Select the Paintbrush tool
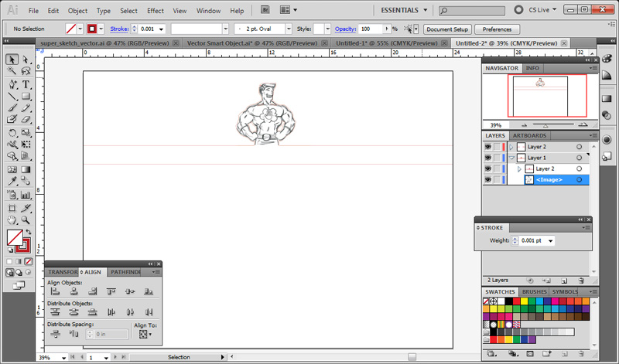The height and width of the screenshot is (364, 619). pos(12,107)
